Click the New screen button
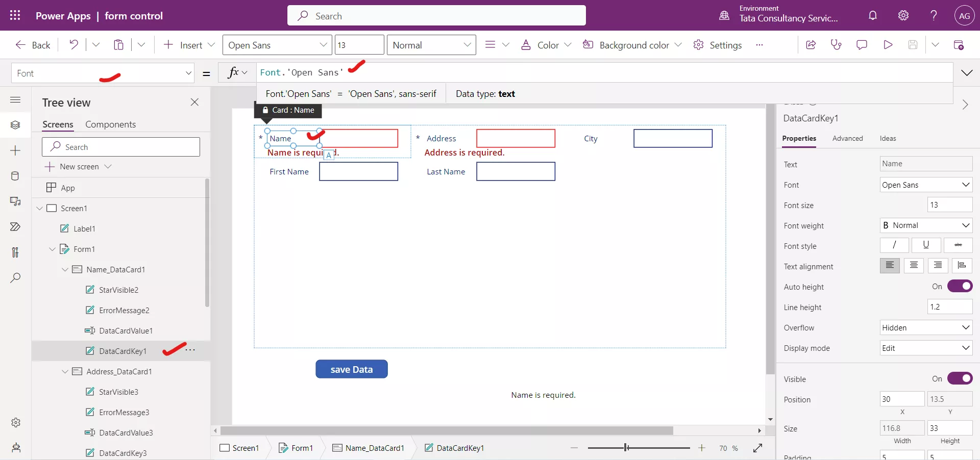 (79, 167)
